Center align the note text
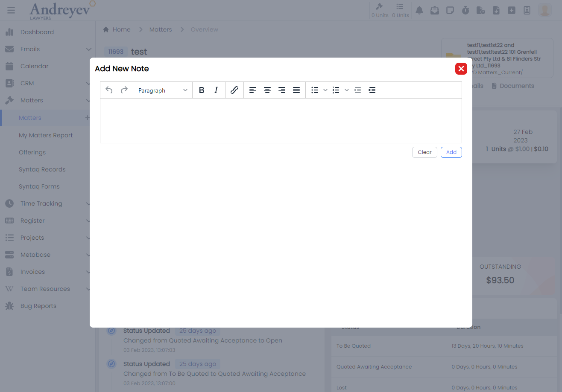 267,90
